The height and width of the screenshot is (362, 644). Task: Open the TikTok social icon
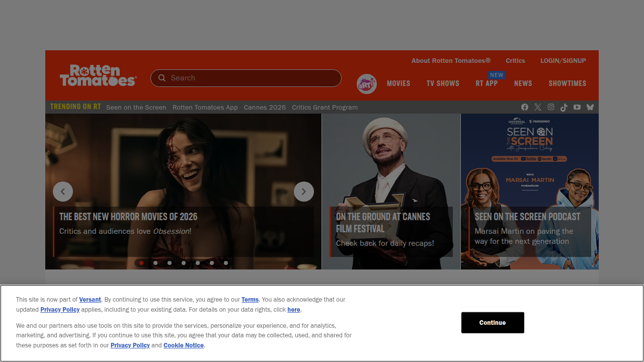564,107
